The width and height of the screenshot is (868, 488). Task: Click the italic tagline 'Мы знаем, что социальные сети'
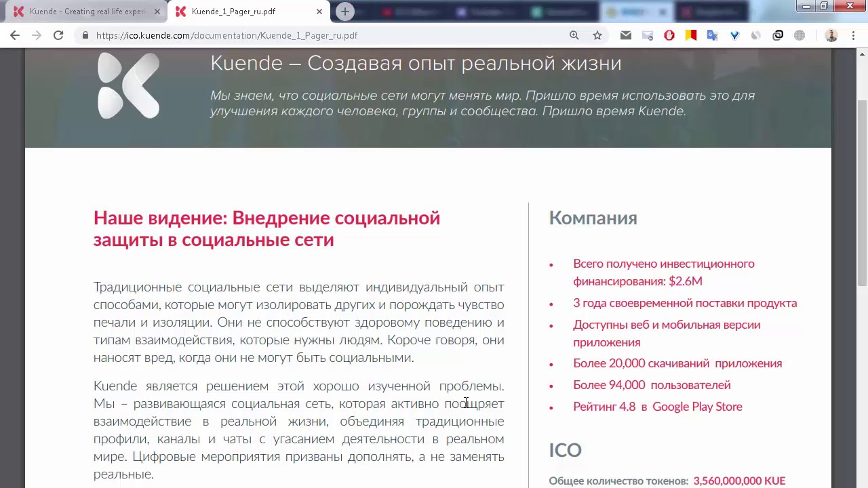coord(482,103)
